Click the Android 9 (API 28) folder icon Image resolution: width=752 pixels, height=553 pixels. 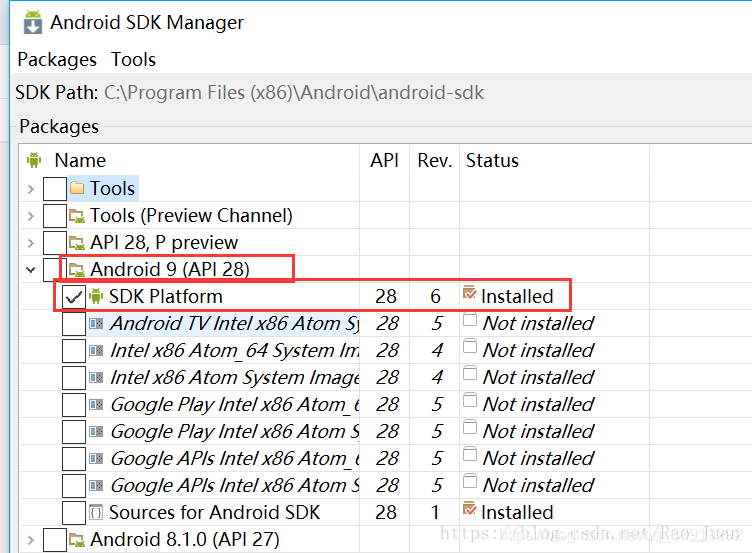pos(77,270)
